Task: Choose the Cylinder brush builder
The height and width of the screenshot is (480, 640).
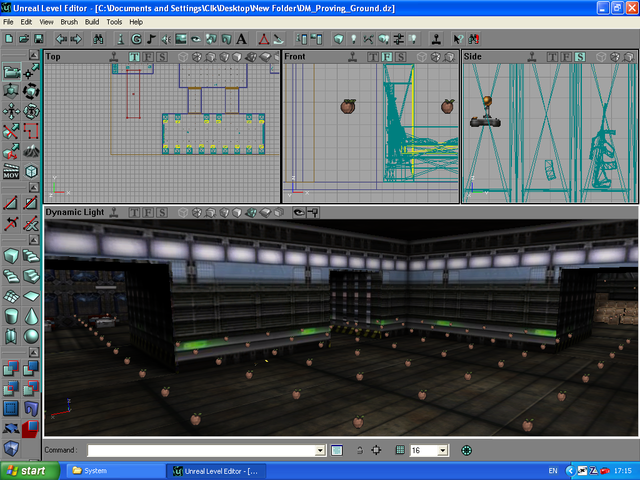Action: [11, 315]
